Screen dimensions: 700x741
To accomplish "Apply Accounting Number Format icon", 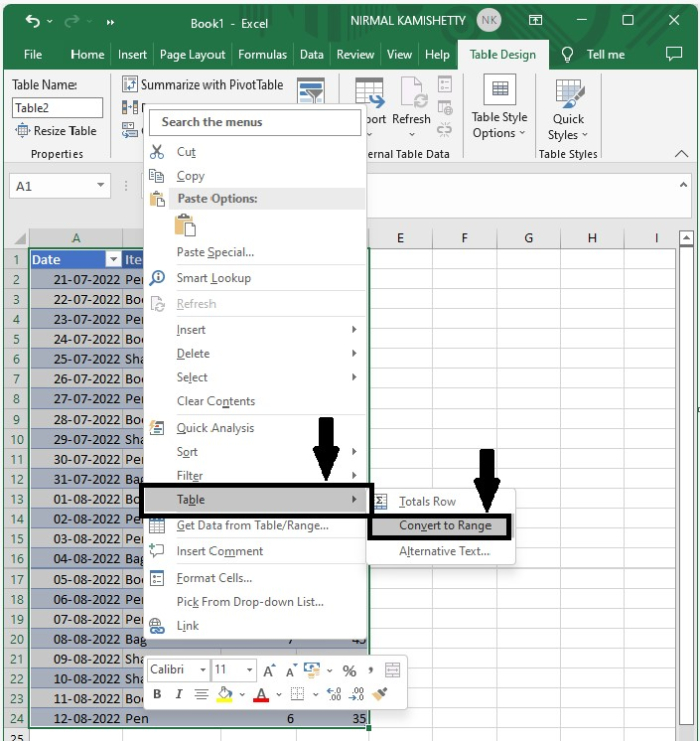I will point(312,670).
